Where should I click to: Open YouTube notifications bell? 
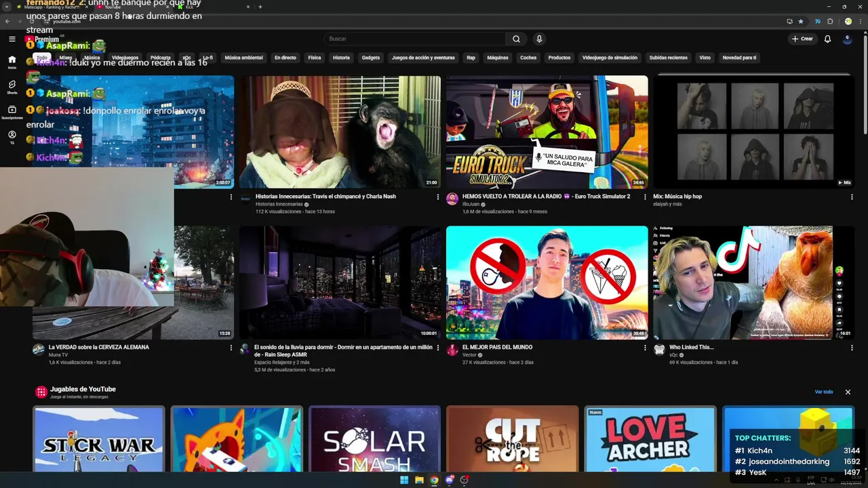(827, 39)
